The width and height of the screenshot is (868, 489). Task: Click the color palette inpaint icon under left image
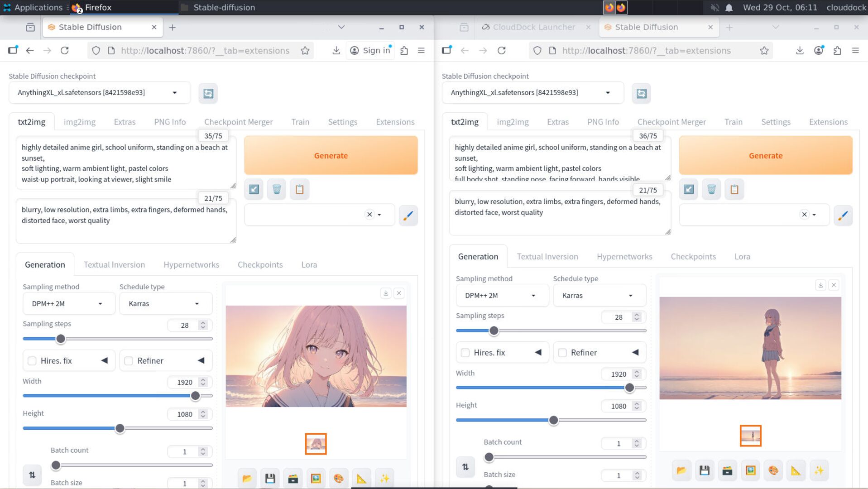point(338,478)
